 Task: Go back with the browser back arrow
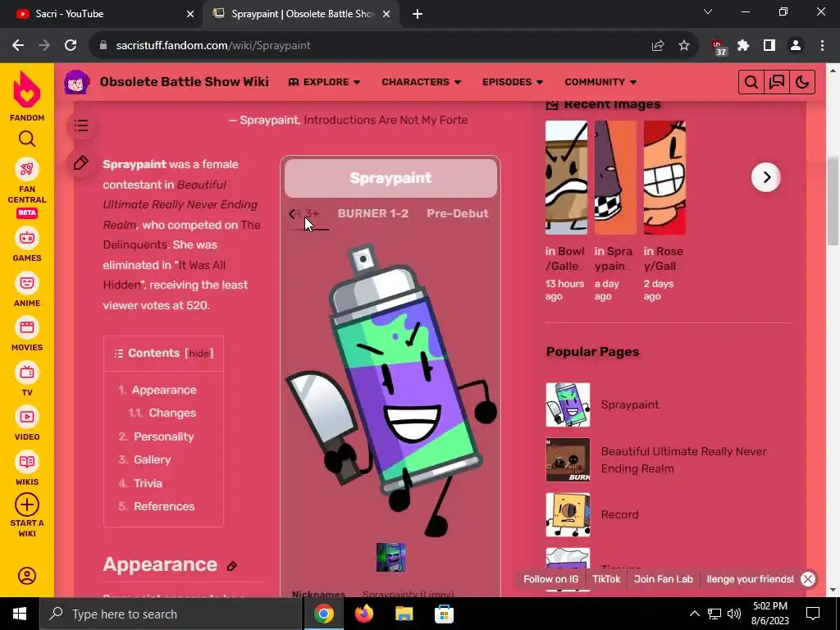[18, 46]
